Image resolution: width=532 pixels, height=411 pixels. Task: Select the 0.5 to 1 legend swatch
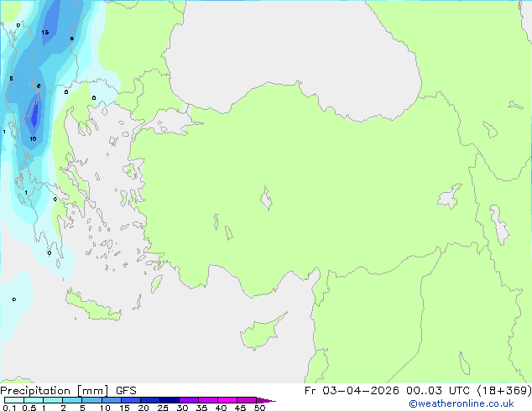[x=34, y=400]
